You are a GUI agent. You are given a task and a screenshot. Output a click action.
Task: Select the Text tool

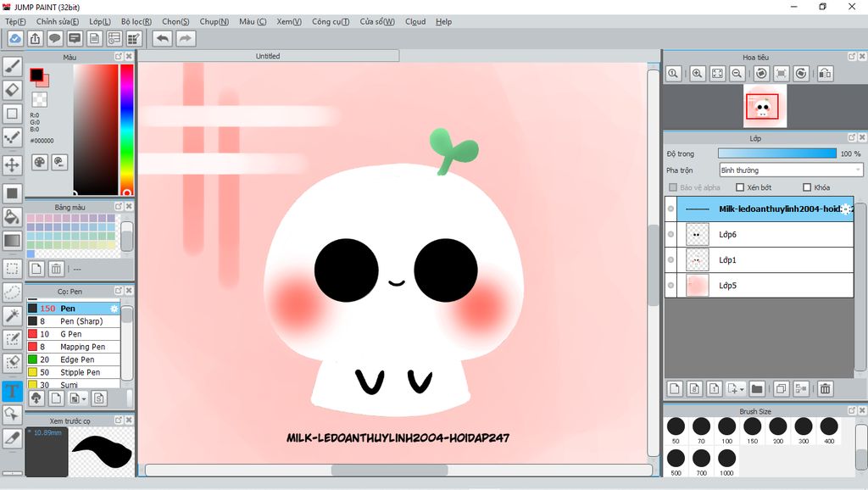[12, 391]
